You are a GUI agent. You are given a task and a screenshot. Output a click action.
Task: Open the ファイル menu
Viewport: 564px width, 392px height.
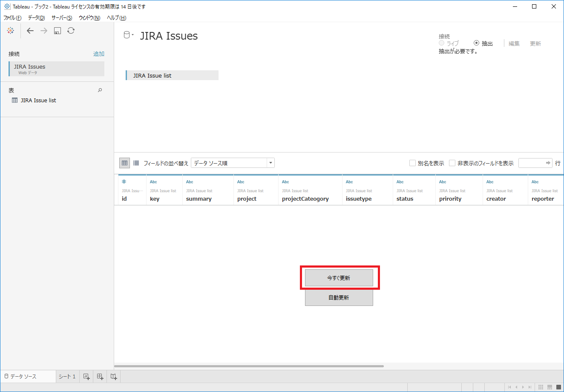[x=12, y=18]
